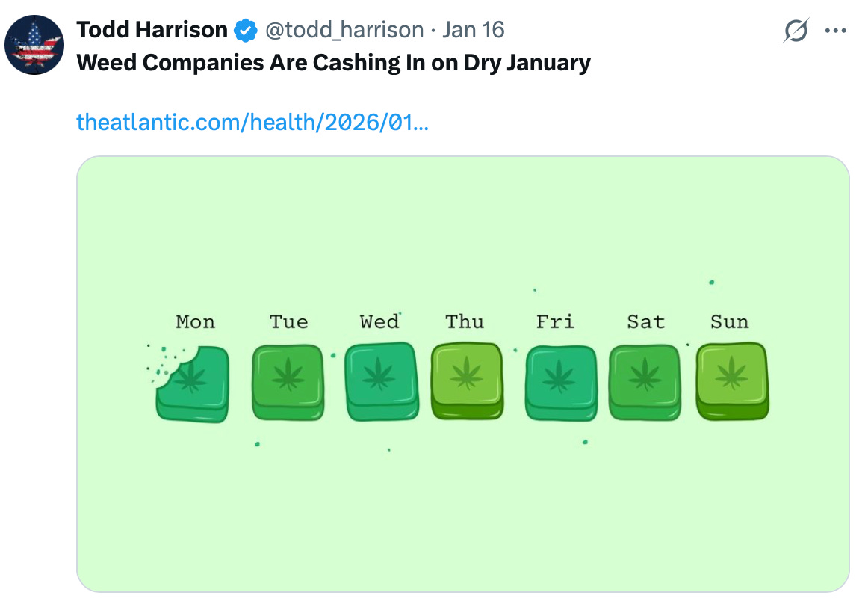Select the Todd Harrison display name
The image size is (868, 604).
pos(152,29)
